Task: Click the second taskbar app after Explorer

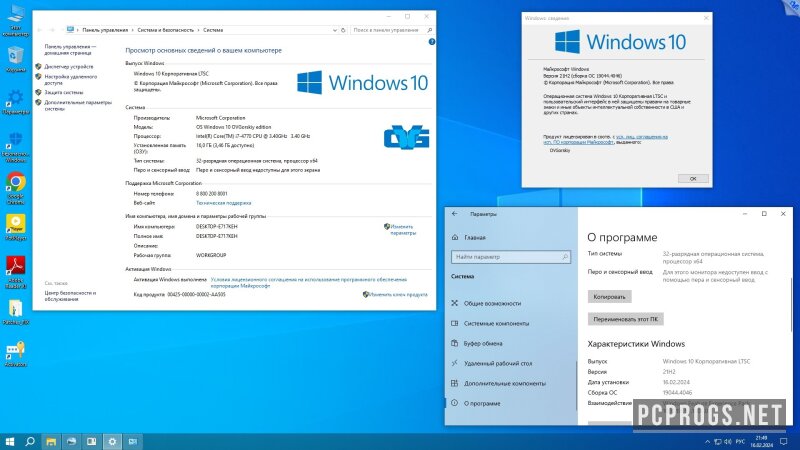Action: 92,441
